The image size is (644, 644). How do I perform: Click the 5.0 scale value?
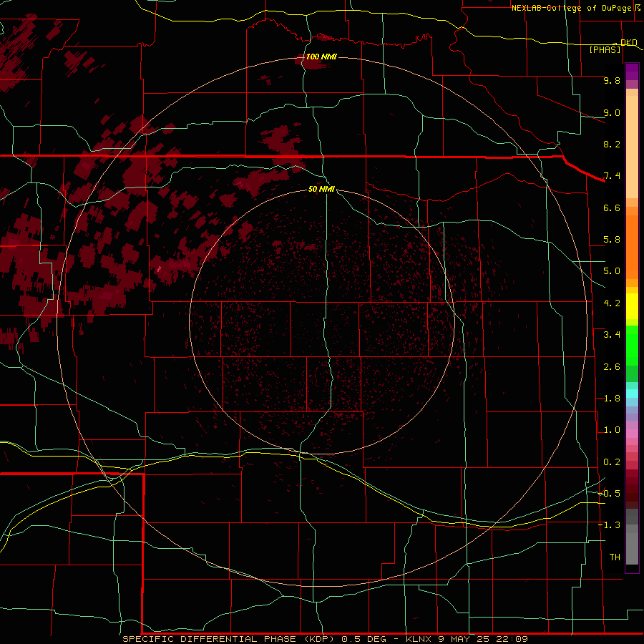(612, 271)
